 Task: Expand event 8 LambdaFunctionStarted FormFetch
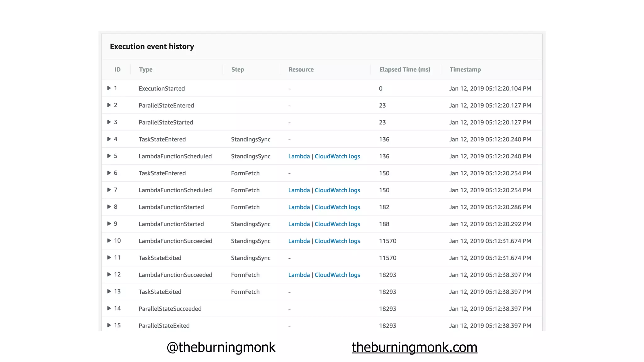pos(109,207)
